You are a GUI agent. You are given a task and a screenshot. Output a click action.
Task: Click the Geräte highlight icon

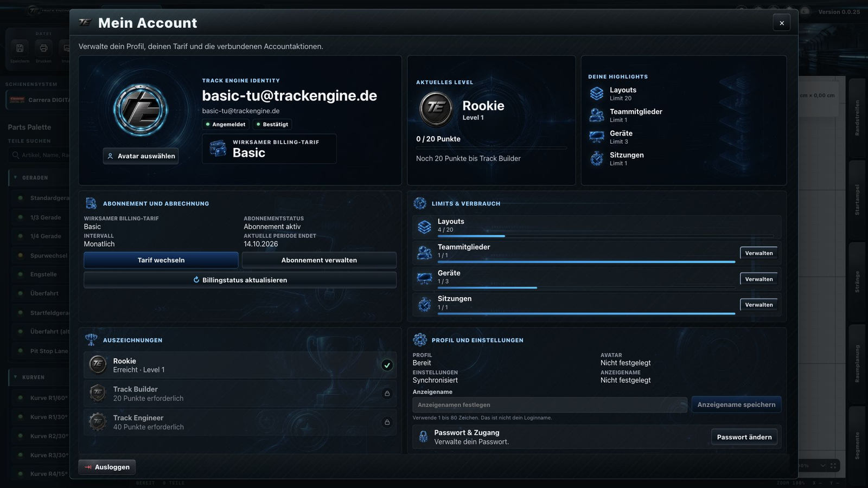(597, 137)
